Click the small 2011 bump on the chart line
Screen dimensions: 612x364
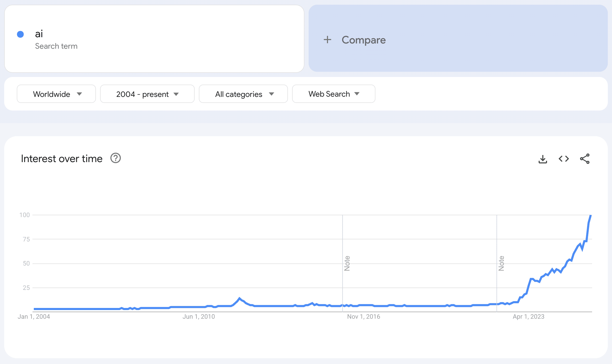pyautogui.click(x=239, y=298)
